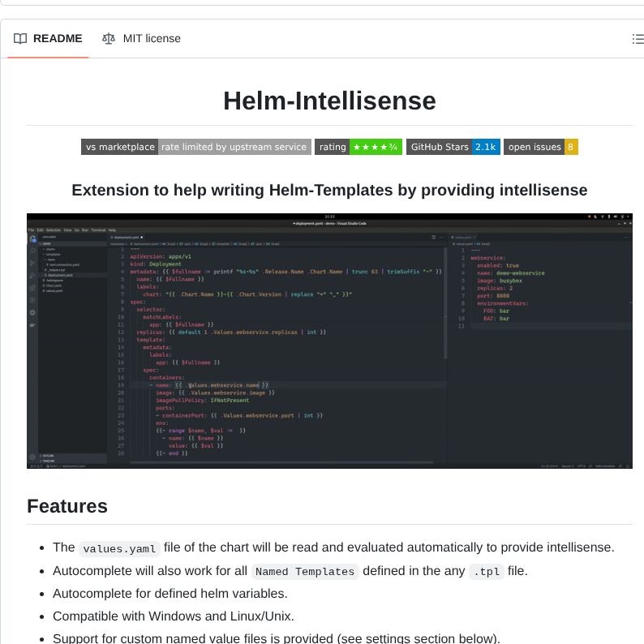
Task: Click the vs marketplace badge
Action: pyautogui.click(x=196, y=147)
